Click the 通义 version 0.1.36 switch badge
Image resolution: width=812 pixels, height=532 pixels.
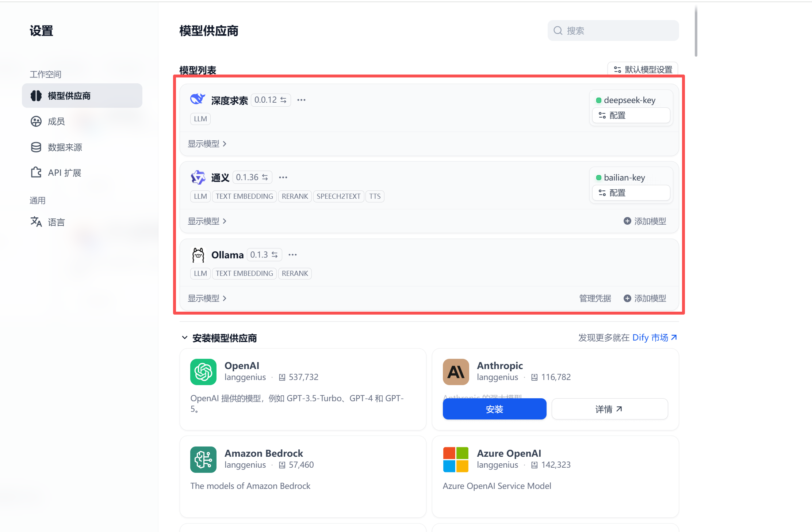(252, 178)
